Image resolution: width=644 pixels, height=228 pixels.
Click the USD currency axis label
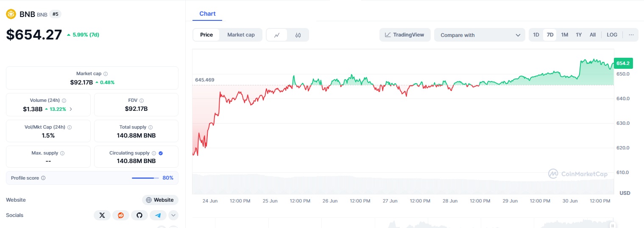point(625,193)
